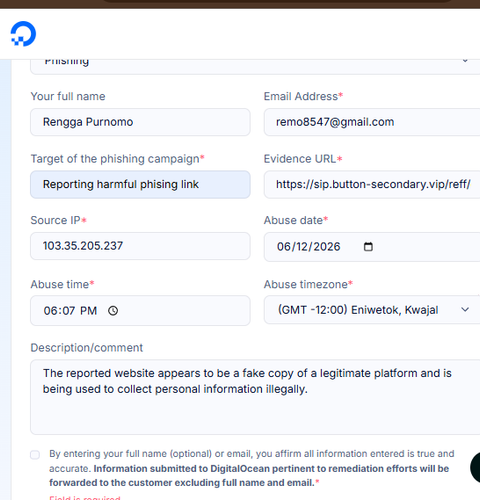
Task: Click the 'Field is required' error text
Action: click(85, 498)
